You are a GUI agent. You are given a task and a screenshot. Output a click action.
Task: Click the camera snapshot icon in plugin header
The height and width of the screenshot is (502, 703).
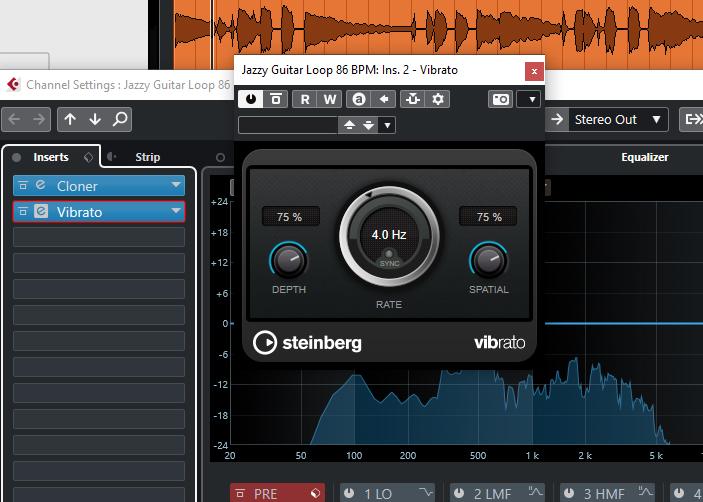tap(501, 99)
